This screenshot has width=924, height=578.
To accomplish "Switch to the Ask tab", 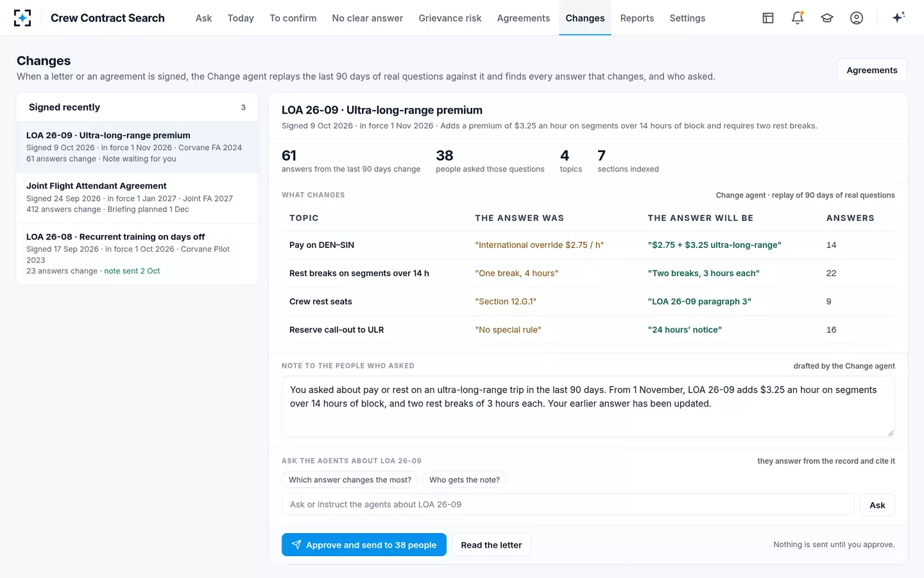I will 203,18.
